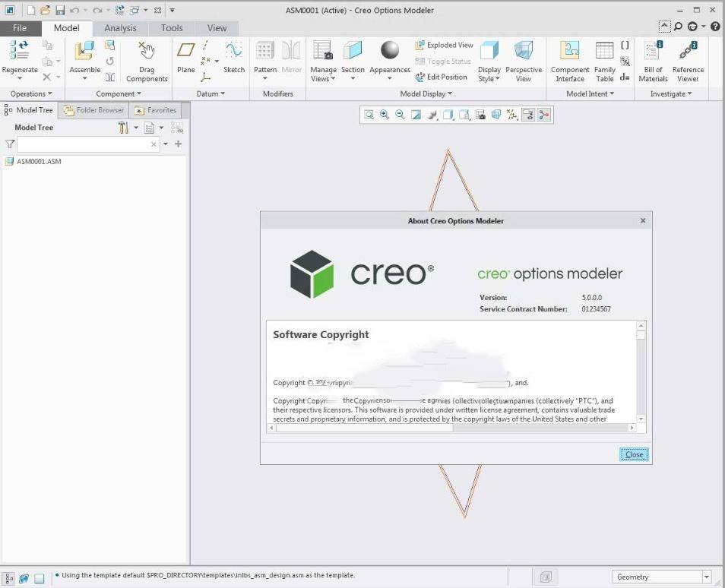Switch to the View ribbon tab
This screenshot has width=725, height=588.
click(217, 28)
